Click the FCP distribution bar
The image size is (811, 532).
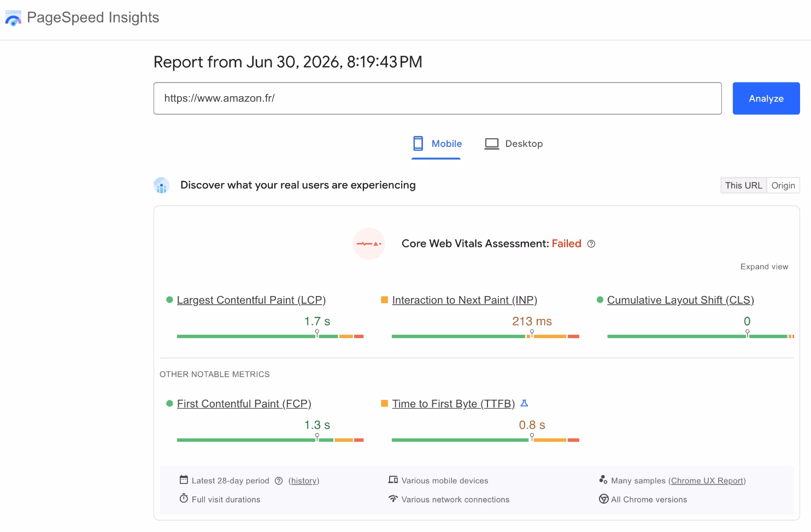[x=270, y=440]
